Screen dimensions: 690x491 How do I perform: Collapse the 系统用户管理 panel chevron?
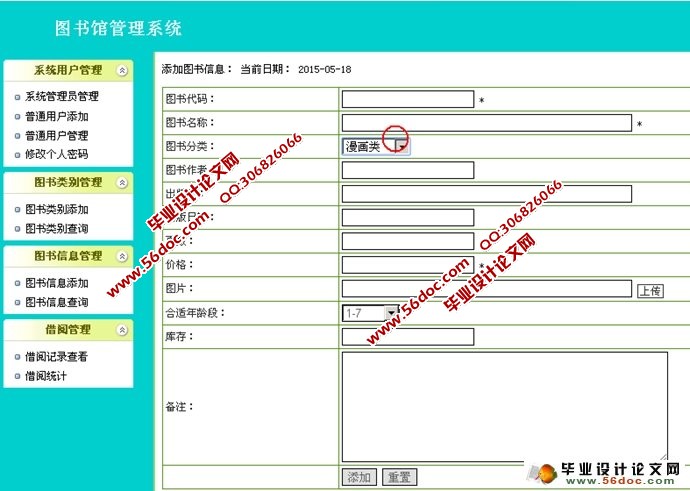click(x=122, y=70)
